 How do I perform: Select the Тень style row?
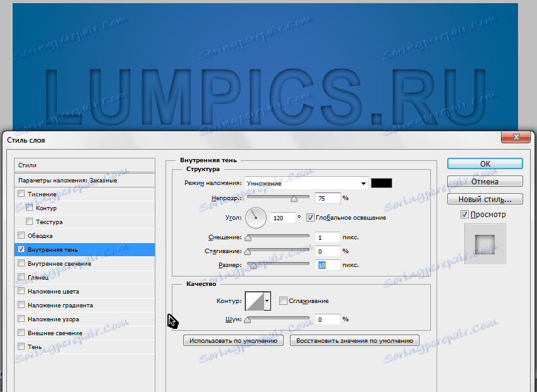[85, 347]
